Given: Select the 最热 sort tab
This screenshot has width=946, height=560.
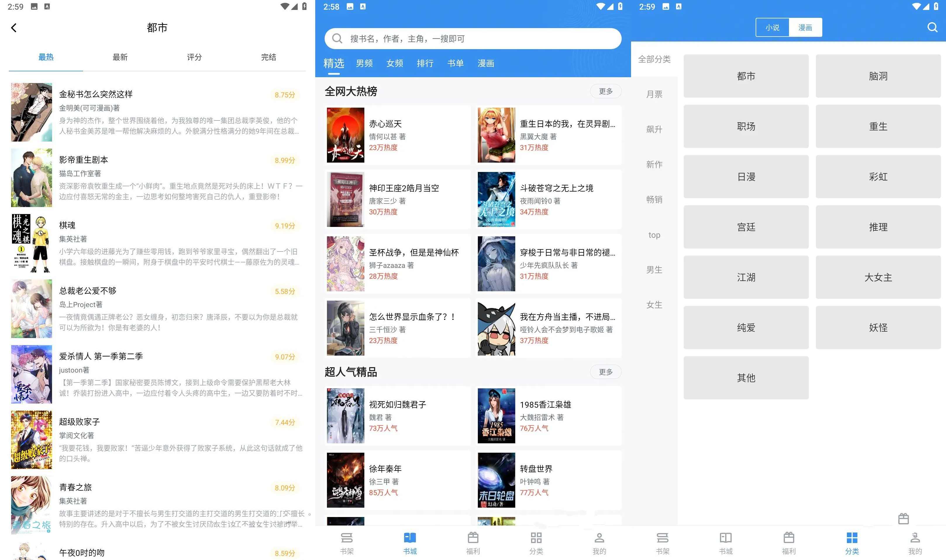Looking at the screenshot, I should coord(46,57).
